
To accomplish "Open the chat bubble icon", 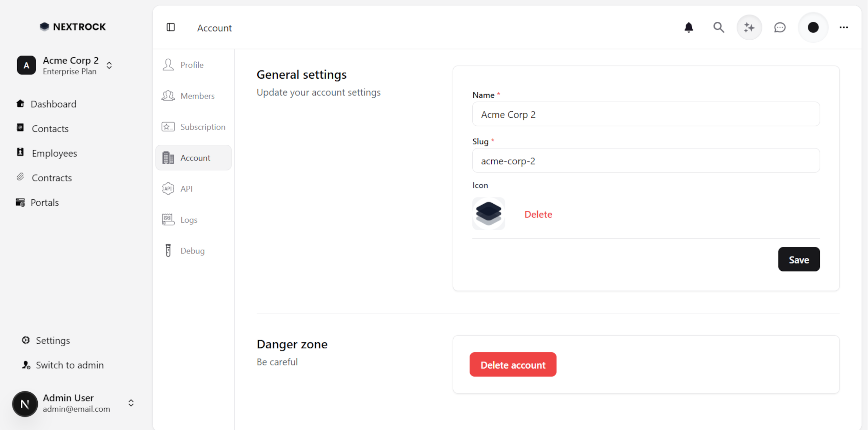I will pos(780,27).
